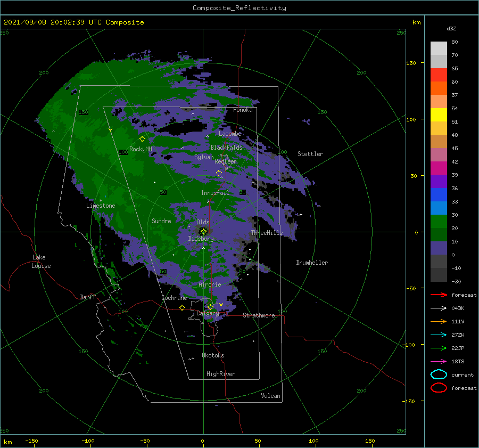Screen dimensions: 479x448
Task: Click the Strathmore map label
Action: [259, 315]
